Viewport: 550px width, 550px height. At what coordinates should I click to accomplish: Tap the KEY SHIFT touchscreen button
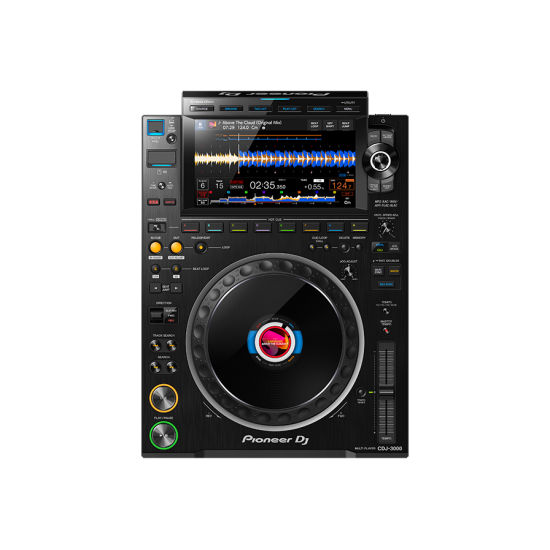coord(330,125)
